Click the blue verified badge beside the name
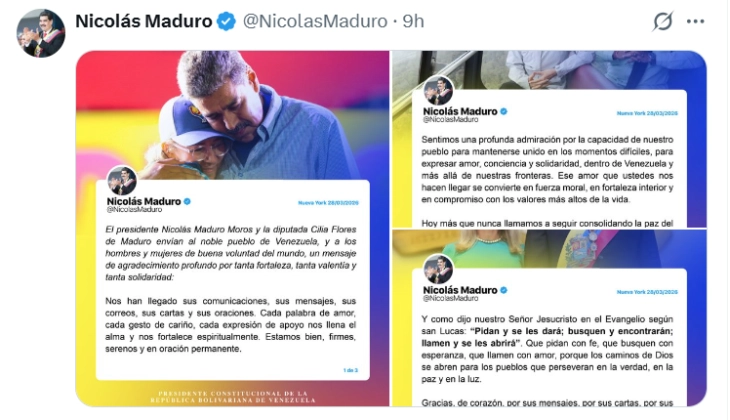 click(226, 21)
